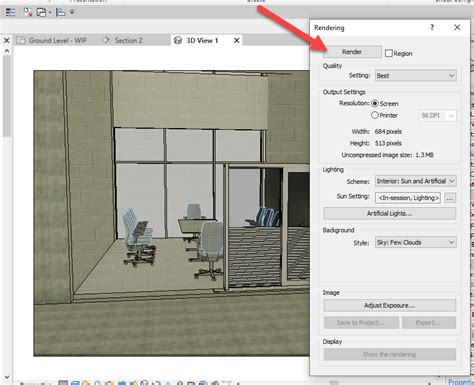Open the Artificial Lights dialog
474x385 pixels.
point(390,213)
